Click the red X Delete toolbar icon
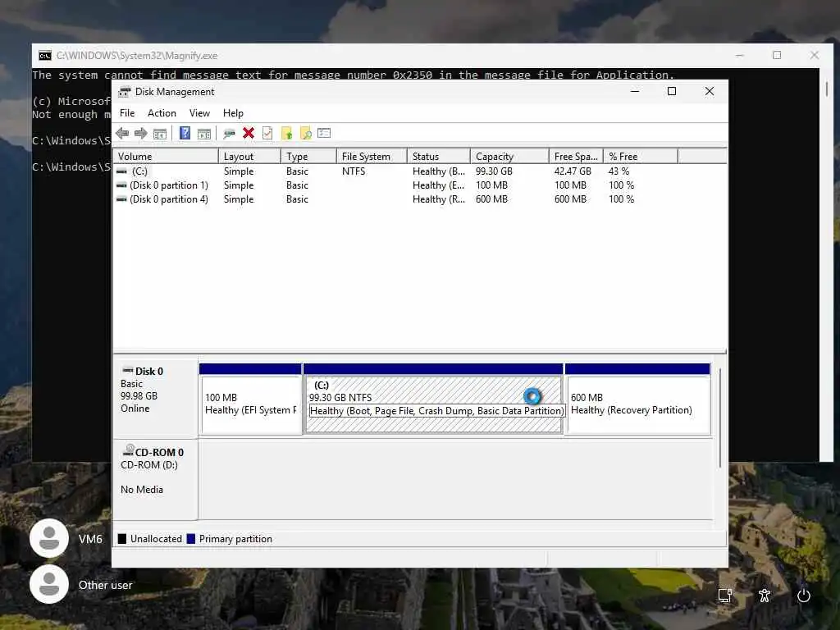840x630 pixels. coord(248,134)
